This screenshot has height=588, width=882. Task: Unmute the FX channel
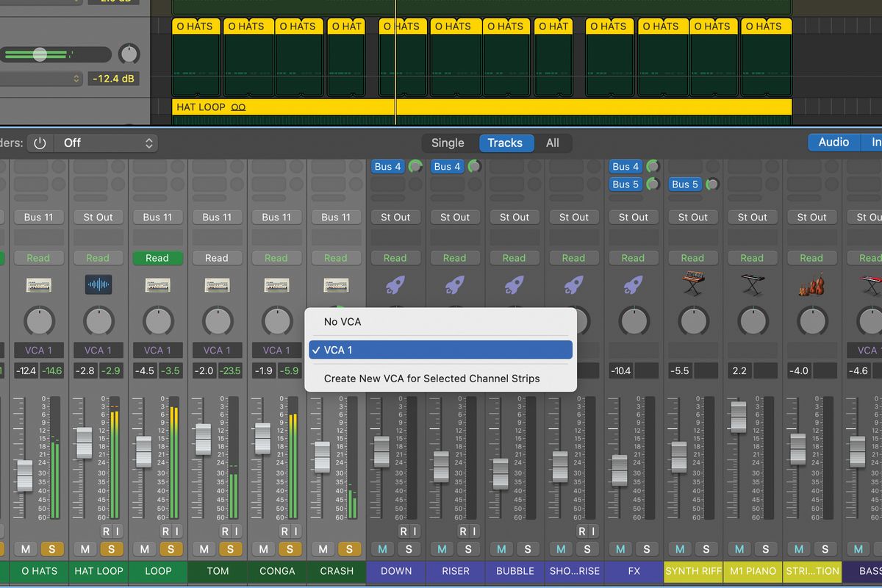point(621,549)
